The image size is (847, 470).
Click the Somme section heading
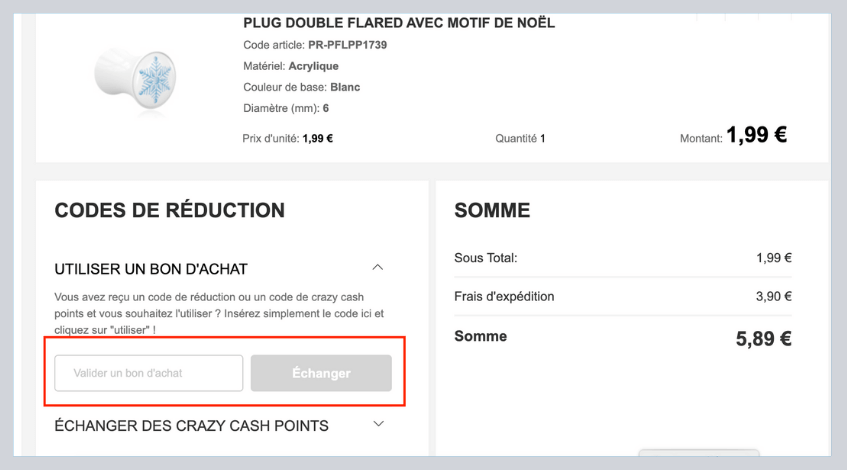[491, 211]
